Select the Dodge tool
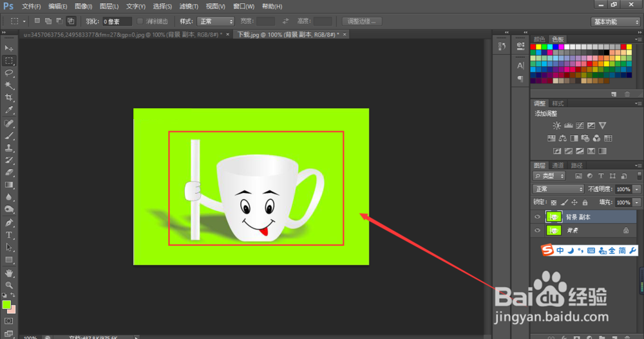The width and height of the screenshot is (644, 339). coord(8,209)
